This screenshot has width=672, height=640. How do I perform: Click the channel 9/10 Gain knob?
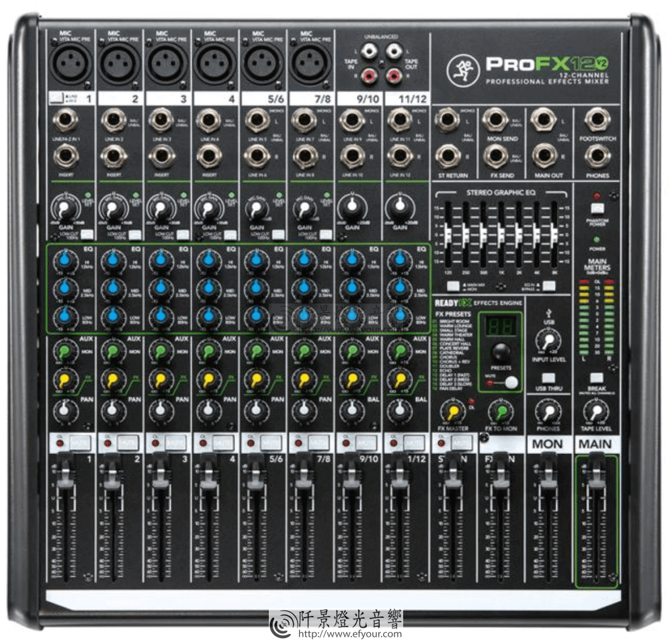point(352,208)
